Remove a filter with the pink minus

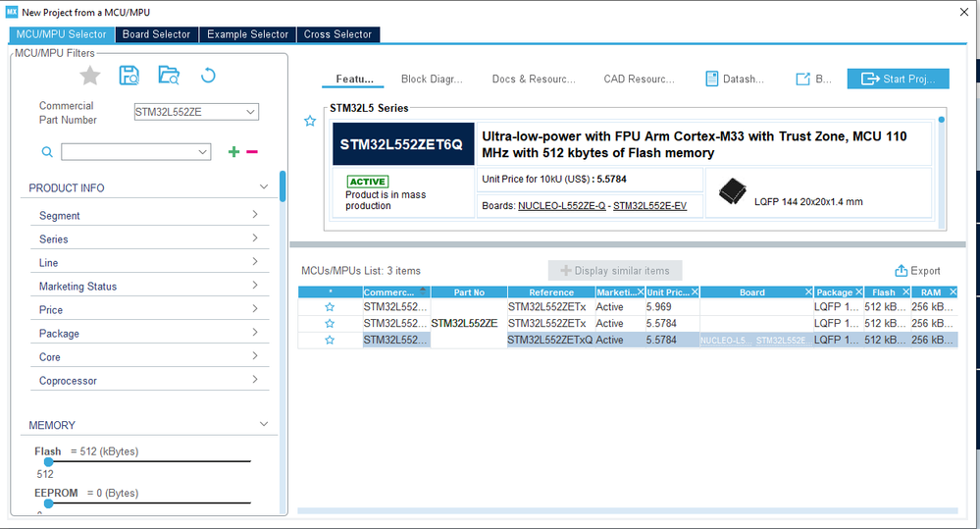[x=252, y=152]
